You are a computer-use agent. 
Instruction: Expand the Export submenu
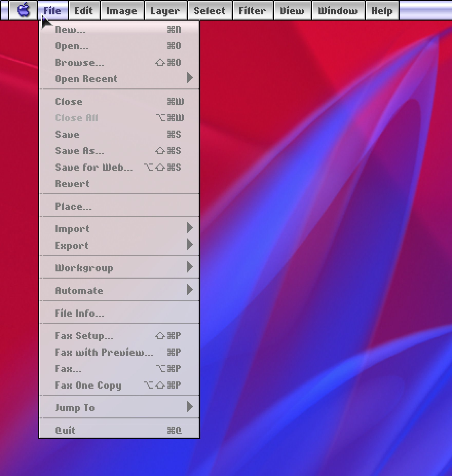click(119, 245)
